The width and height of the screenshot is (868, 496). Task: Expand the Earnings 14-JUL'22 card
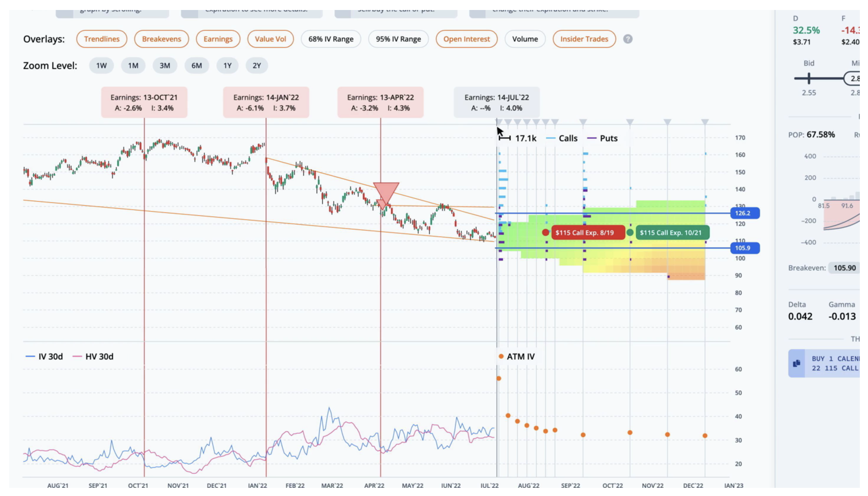(x=496, y=103)
